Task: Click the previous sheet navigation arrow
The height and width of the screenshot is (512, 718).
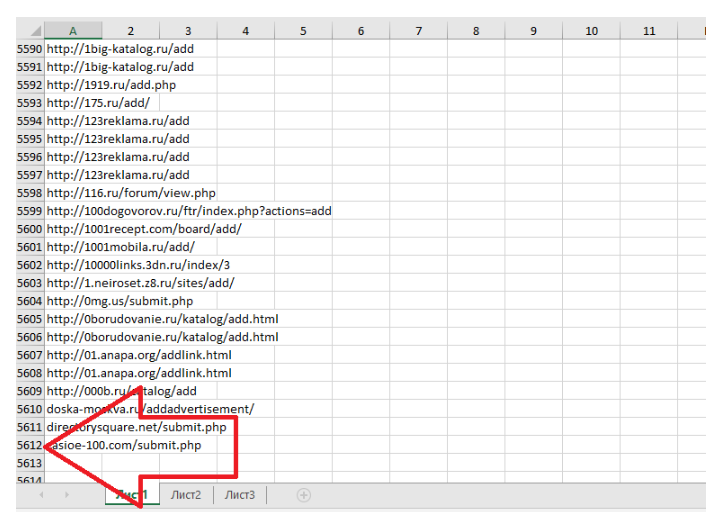Action: [x=41, y=495]
